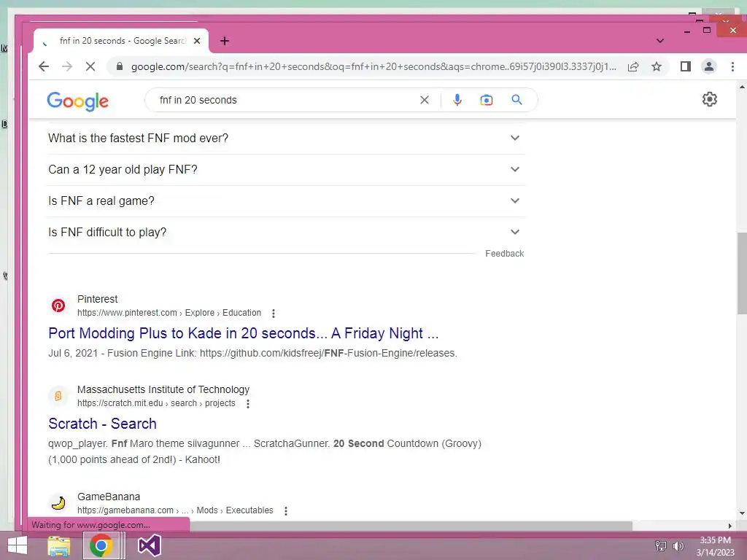Image resolution: width=747 pixels, height=560 pixels.
Task: Click the Google search input field
Action: click(x=286, y=100)
